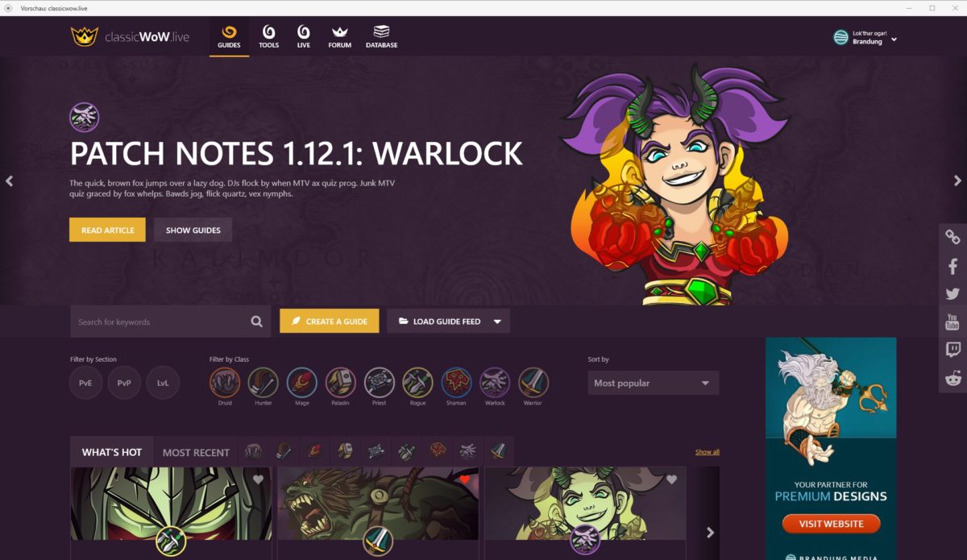This screenshot has width=967, height=560.
Task: Switch to the Most Recent tab
Action: (x=196, y=452)
